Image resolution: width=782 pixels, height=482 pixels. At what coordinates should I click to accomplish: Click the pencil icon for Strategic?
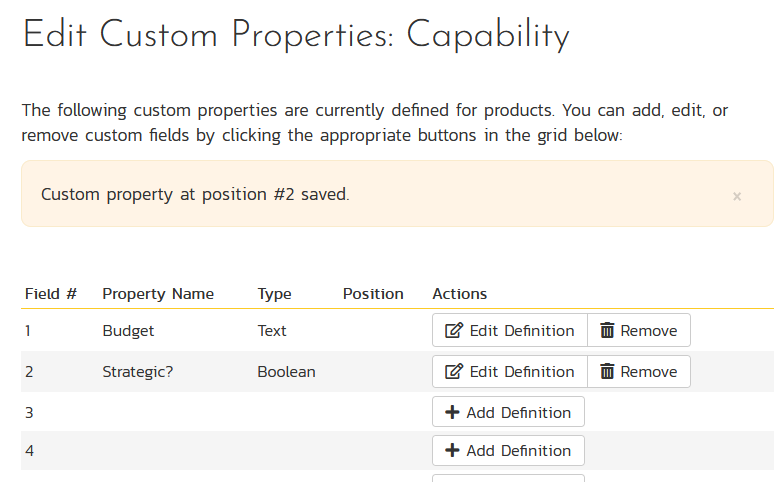point(454,372)
